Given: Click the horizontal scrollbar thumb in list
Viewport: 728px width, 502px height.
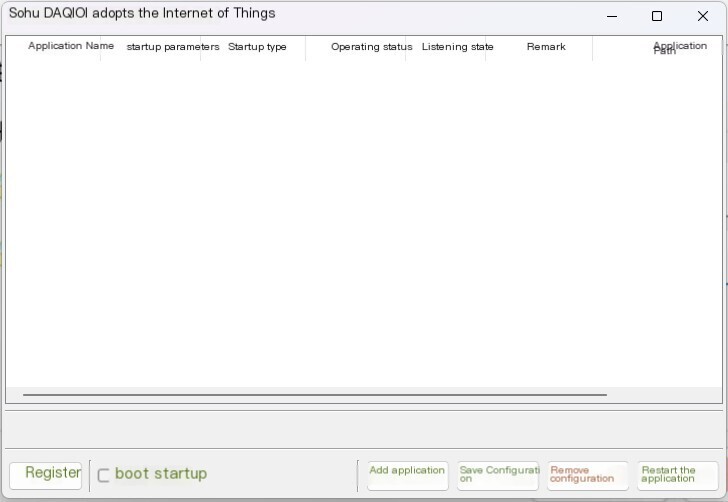Looking at the screenshot, I should click(315, 395).
